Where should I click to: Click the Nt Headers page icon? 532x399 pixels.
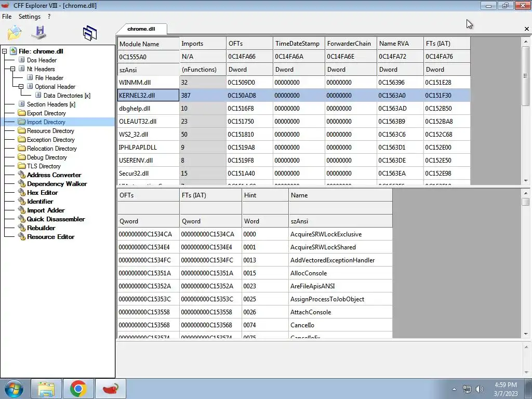(22, 69)
